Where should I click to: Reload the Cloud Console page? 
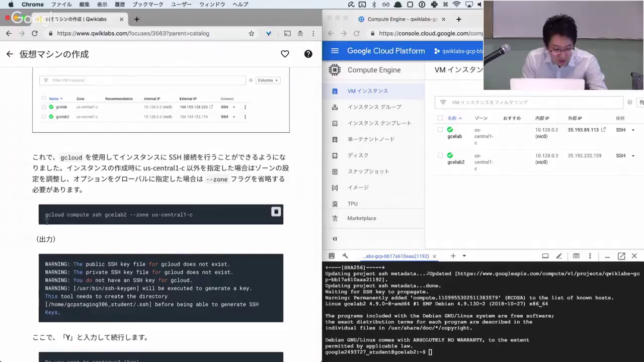[x=356, y=33]
